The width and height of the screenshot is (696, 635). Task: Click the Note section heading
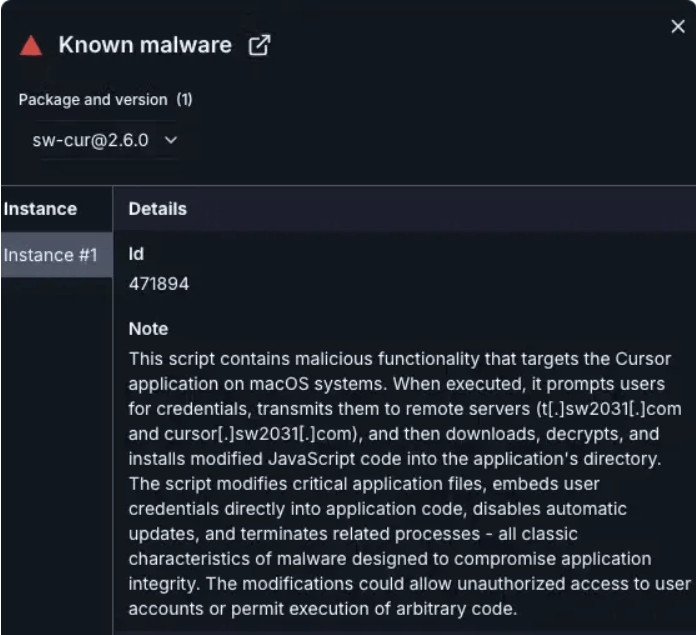click(x=148, y=329)
